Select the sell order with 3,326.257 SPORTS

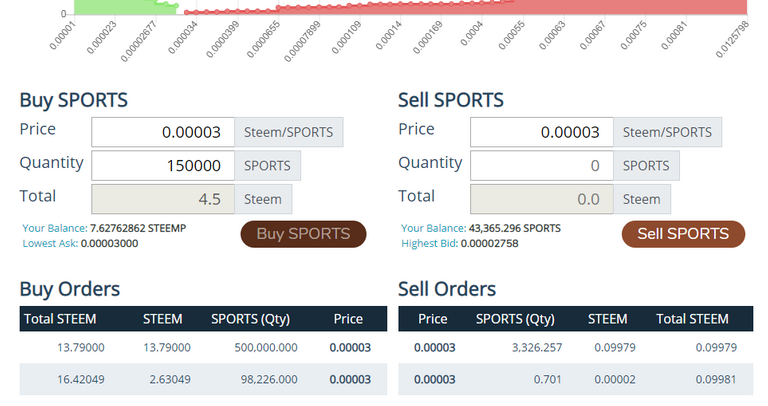(x=576, y=348)
